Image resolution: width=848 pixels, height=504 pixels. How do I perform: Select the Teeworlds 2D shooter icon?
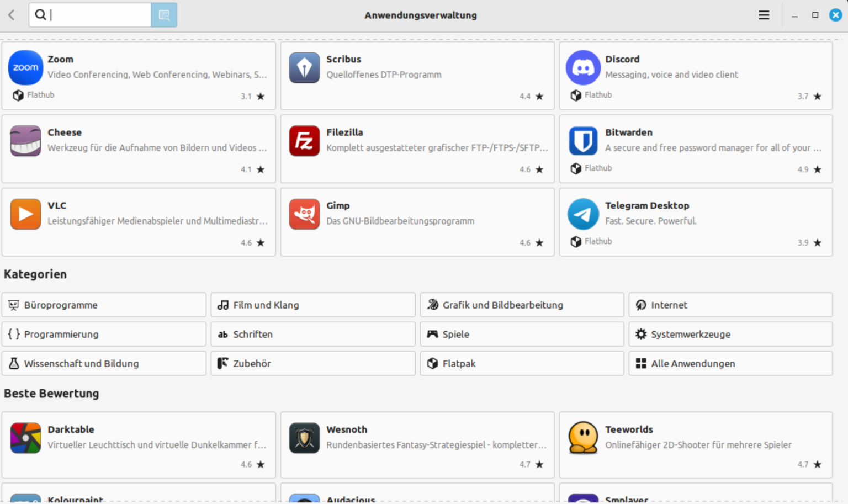(583, 438)
